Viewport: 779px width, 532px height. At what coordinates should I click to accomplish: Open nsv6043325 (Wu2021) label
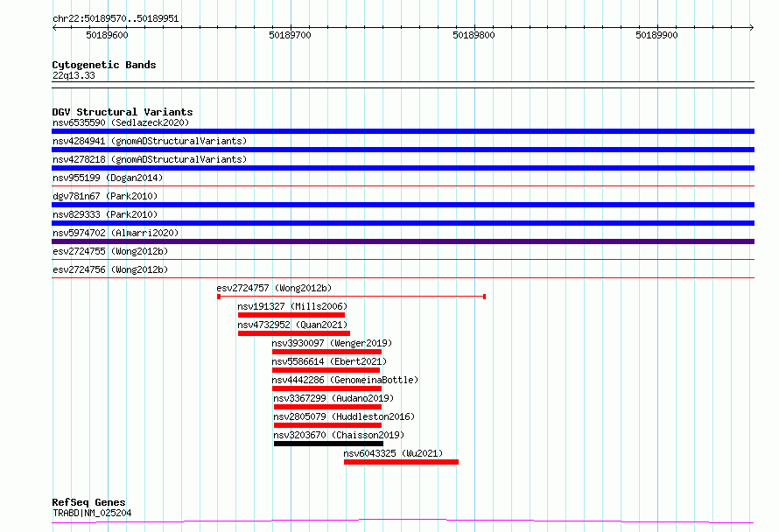point(393,453)
